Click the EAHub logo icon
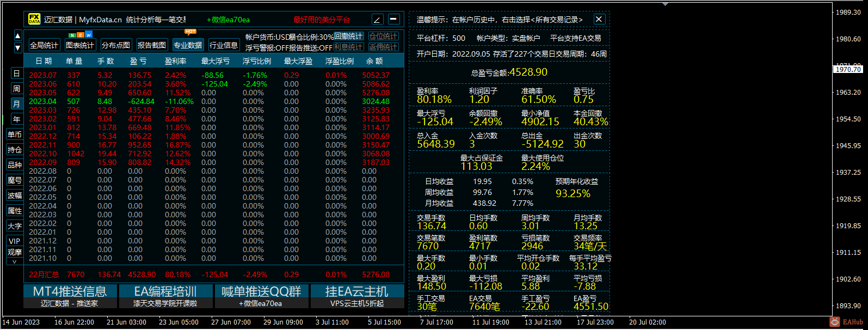This screenshot has width=868, height=330. click(835, 322)
